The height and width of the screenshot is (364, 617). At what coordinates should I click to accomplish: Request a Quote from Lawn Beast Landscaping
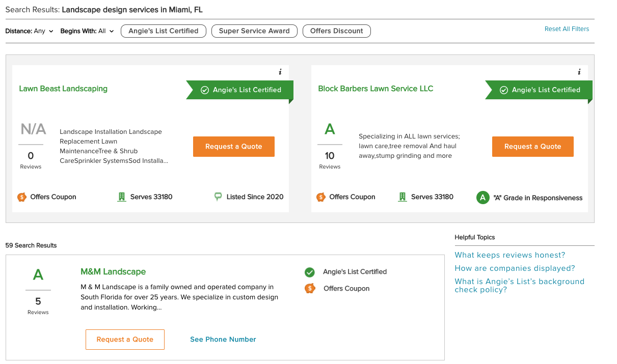click(x=234, y=147)
